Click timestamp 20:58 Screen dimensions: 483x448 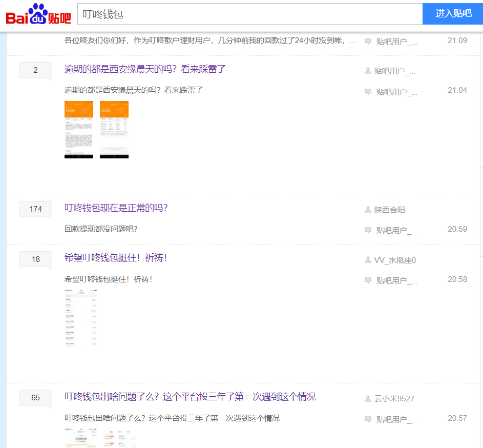click(457, 279)
